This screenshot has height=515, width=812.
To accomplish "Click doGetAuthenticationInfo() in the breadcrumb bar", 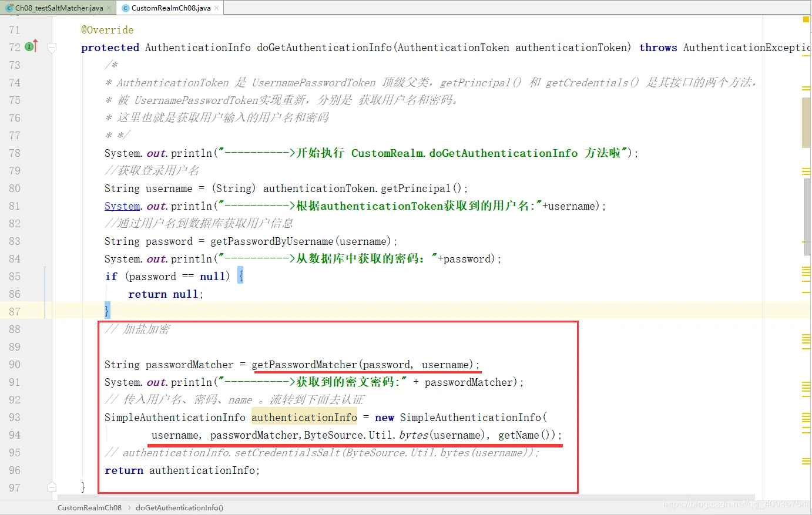I will tap(179, 507).
